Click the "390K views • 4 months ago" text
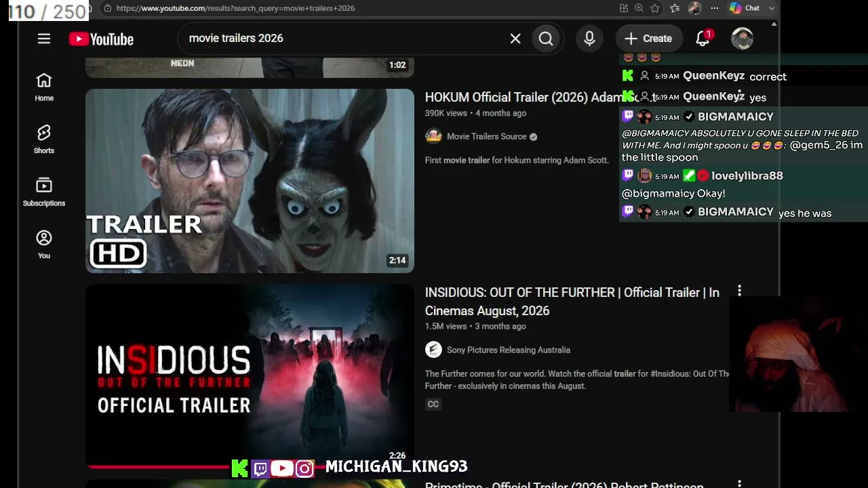 (475, 113)
